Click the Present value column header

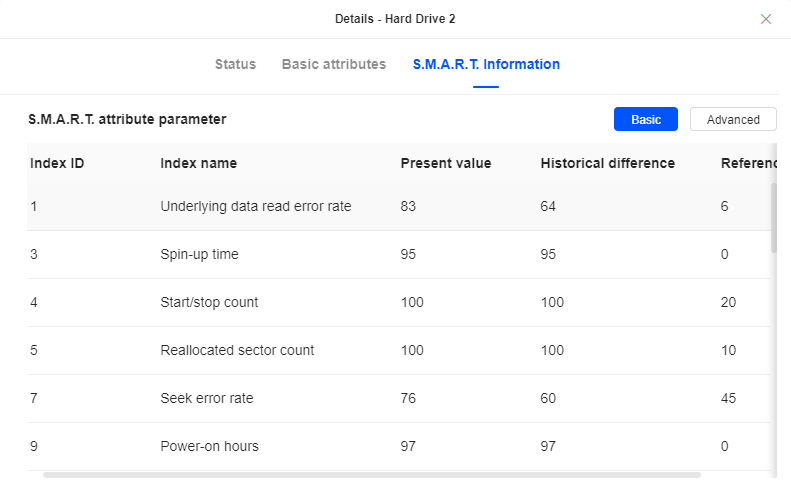point(445,163)
